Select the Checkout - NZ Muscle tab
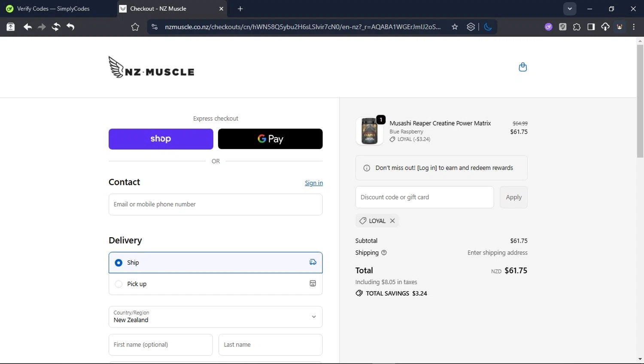Viewport: 644px width, 364px height. point(172,9)
